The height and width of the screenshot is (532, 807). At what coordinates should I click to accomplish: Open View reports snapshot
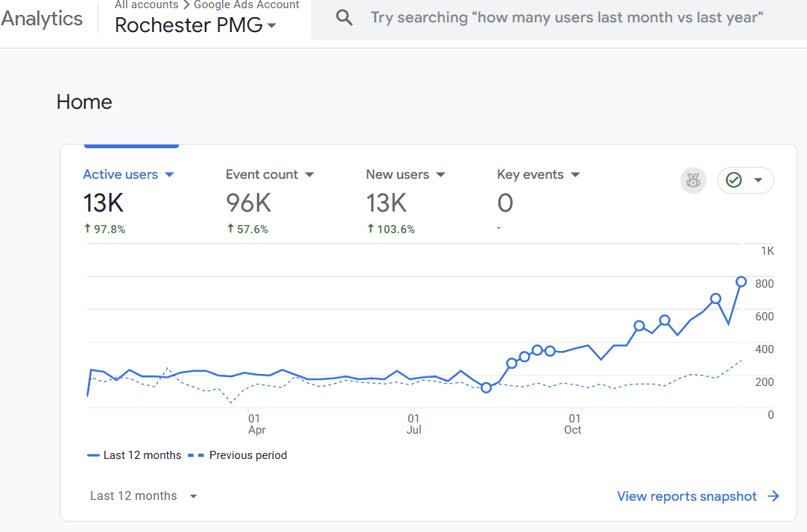tap(686, 495)
